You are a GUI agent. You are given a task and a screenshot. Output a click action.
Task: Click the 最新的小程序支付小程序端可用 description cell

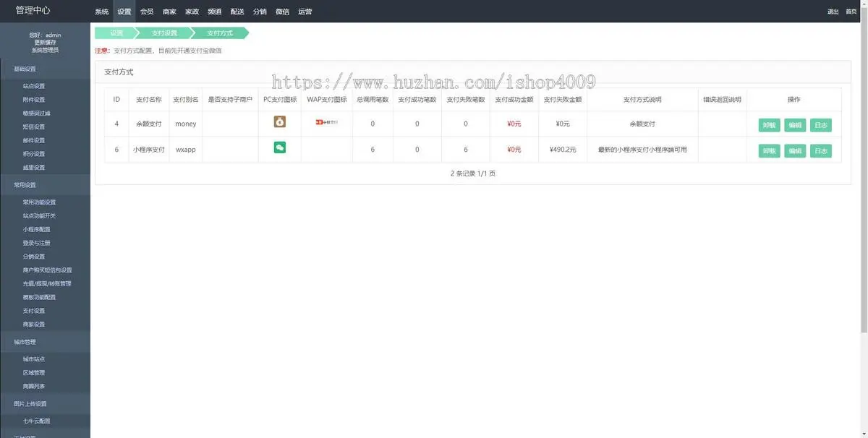(642, 150)
